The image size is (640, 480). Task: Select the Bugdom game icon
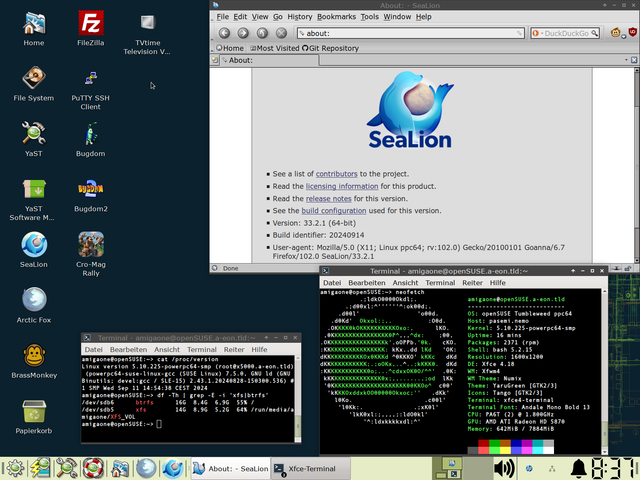(91, 139)
